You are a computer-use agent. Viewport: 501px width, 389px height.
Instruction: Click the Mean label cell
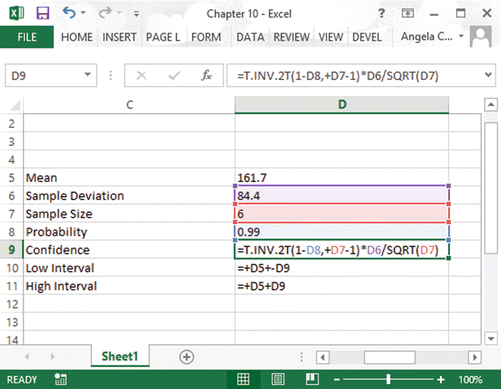click(129, 178)
